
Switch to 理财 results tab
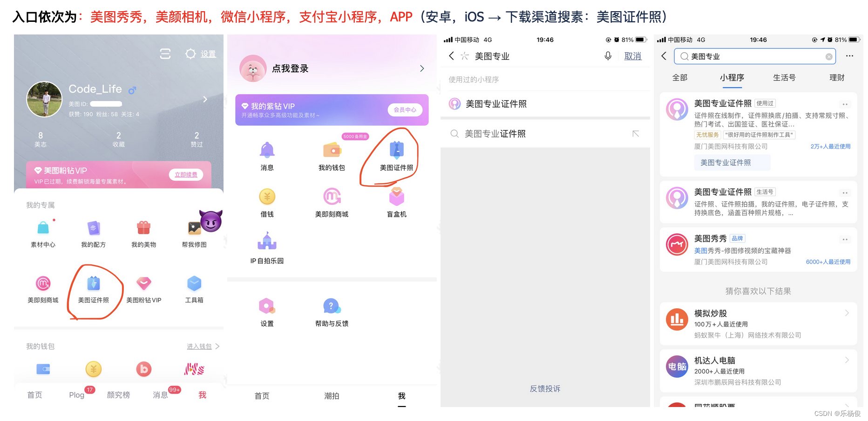coord(837,78)
